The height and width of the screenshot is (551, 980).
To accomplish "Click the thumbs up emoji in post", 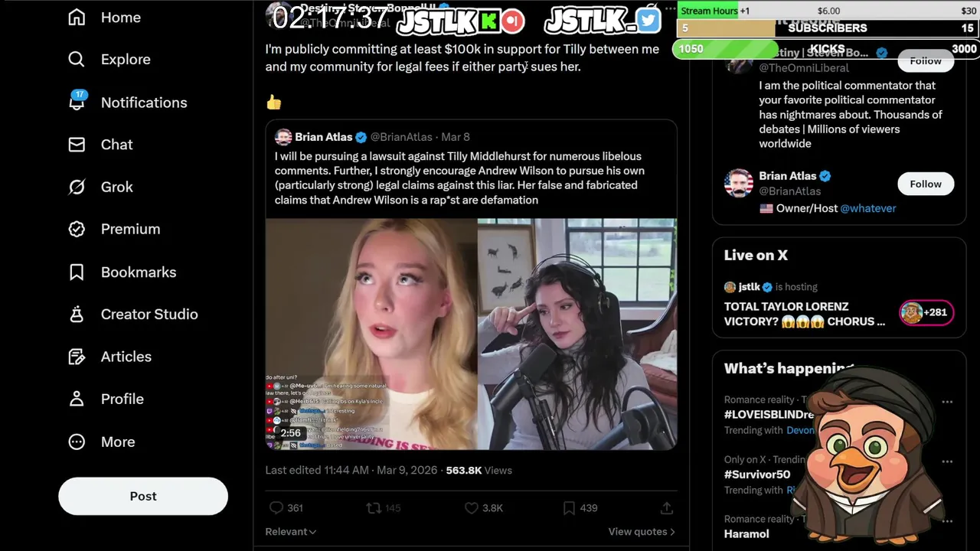I will tap(273, 102).
